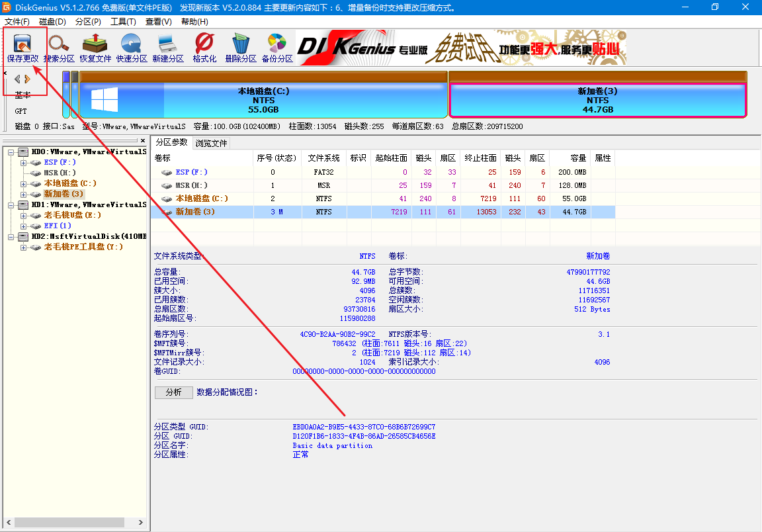Open the 查看(V) menu

(159, 21)
